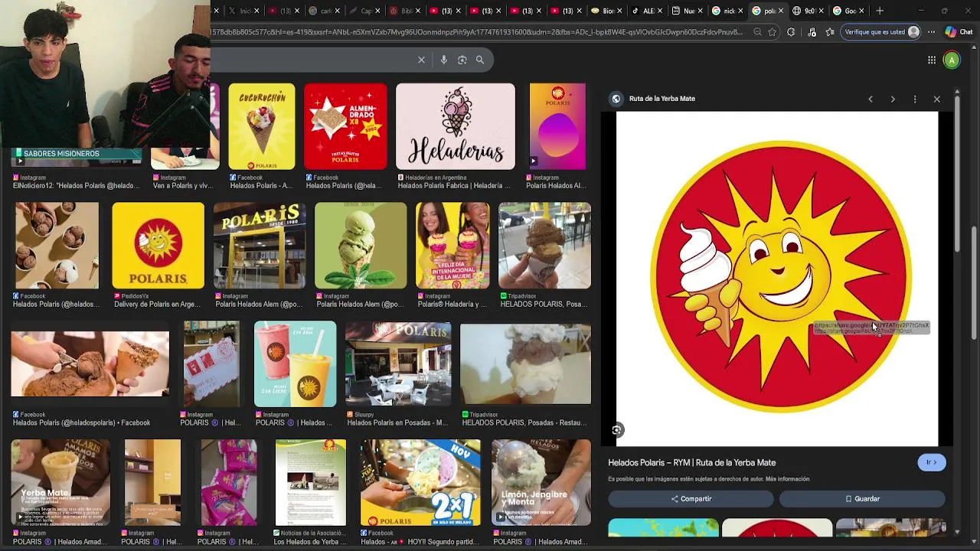
Task: Open favorites list toolbar icon
Action: click(x=830, y=32)
